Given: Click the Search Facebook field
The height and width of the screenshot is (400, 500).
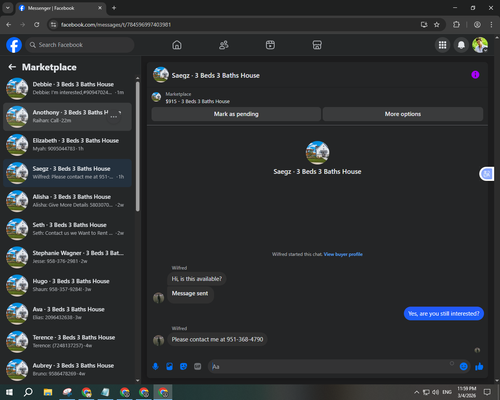Looking at the screenshot, I should click(80, 45).
